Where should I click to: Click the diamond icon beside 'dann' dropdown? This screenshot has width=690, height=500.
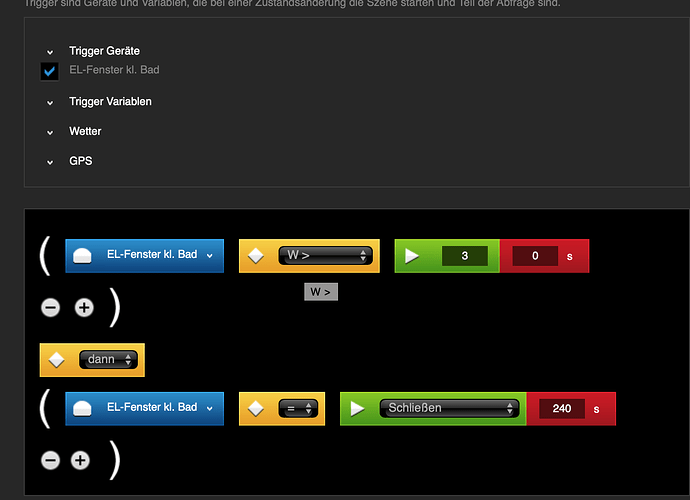pyautogui.click(x=57, y=360)
